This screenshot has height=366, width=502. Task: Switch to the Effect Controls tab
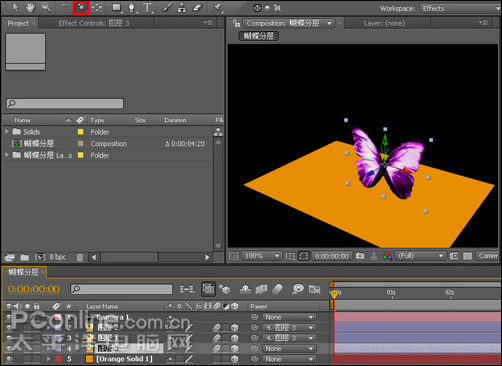94,23
